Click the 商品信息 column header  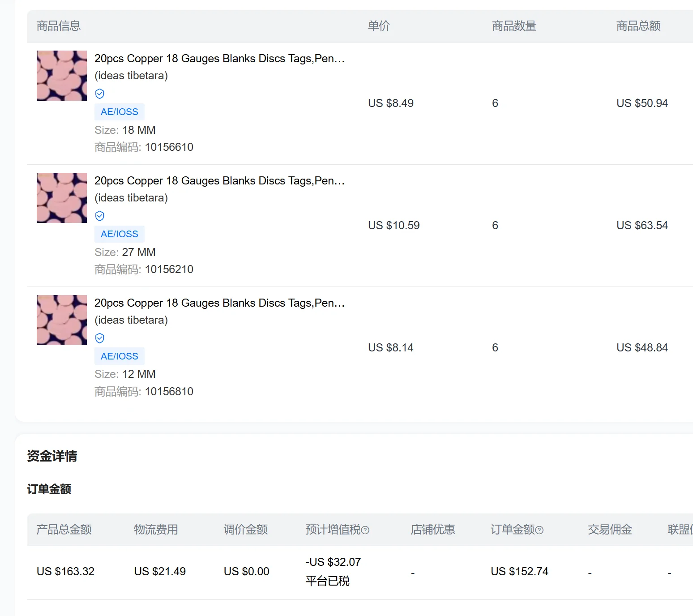[59, 26]
